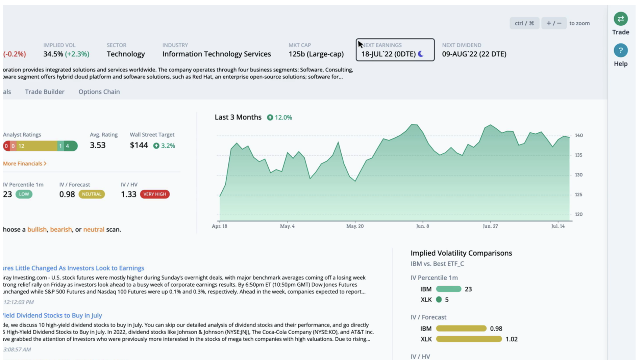Click the IBM IV Percentile green bar

[x=448, y=289]
